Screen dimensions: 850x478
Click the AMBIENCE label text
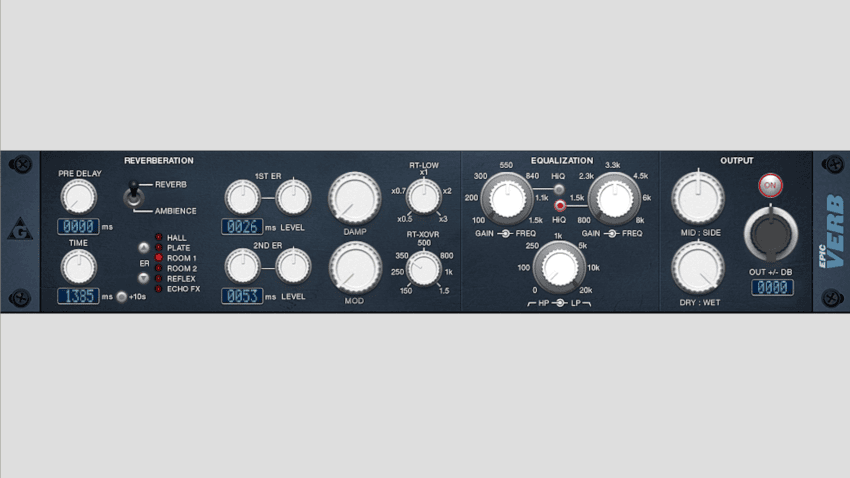pyautogui.click(x=176, y=211)
